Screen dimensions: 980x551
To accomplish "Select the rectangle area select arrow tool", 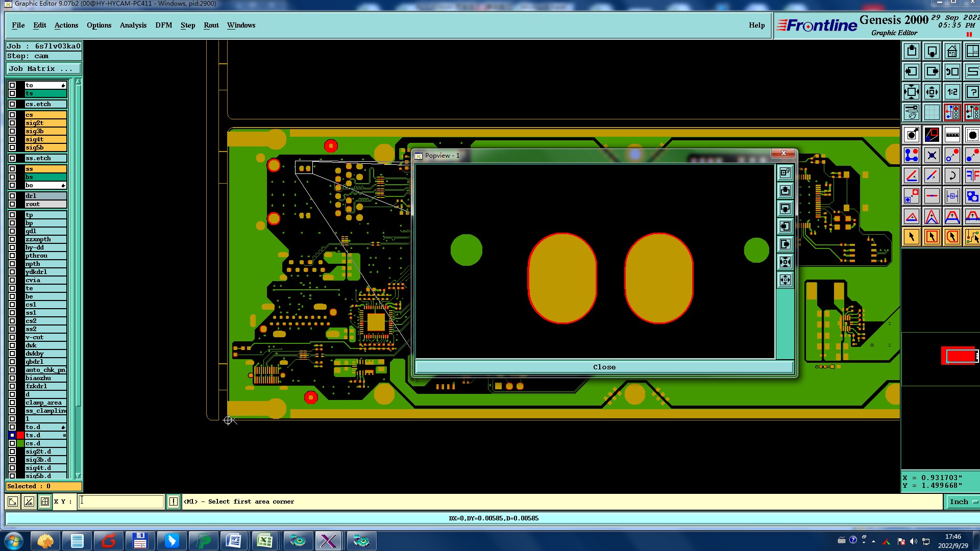I will tap(932, 237).
